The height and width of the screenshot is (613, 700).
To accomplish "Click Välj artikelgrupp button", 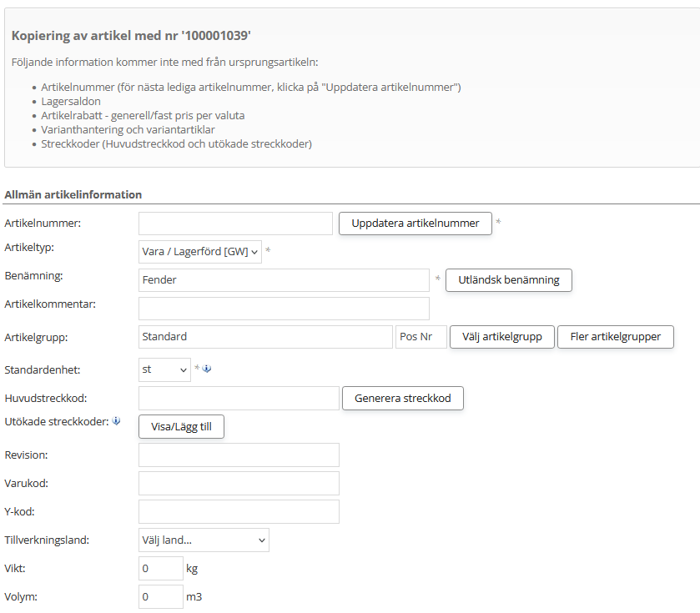I will pyautogui.click(x=502, y=337).
